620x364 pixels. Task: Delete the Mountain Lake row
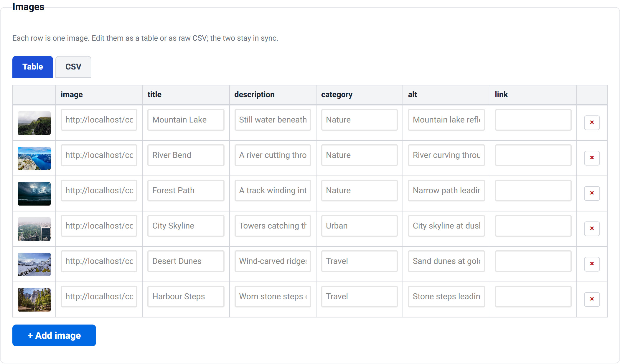point(592,123)
